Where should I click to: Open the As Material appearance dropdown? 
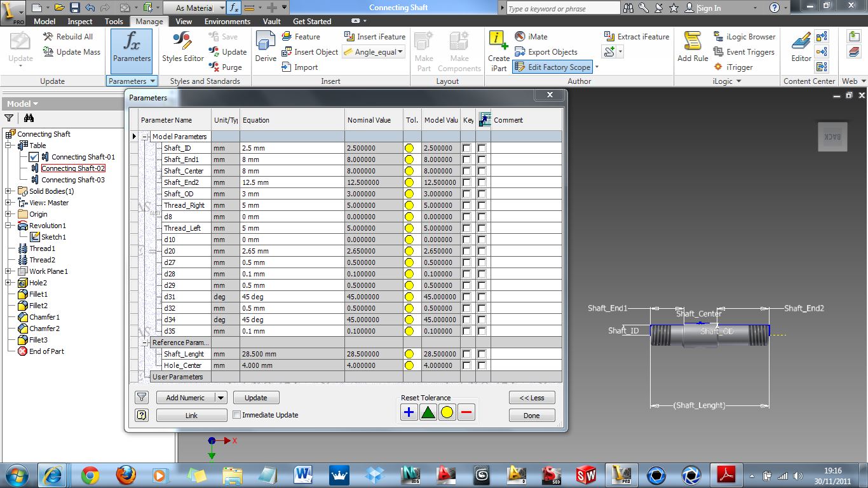(x=220, y=8)
